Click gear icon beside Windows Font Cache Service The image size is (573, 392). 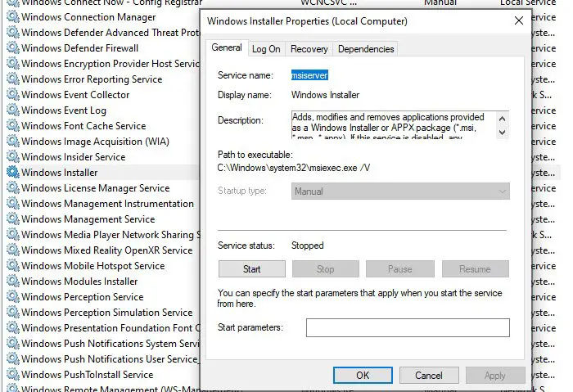[13, 126]
